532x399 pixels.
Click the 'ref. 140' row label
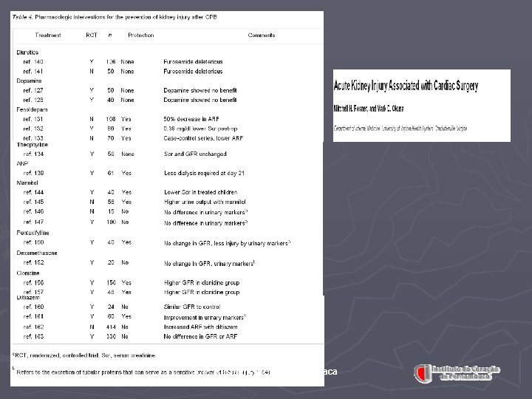[x=33, y=62]
